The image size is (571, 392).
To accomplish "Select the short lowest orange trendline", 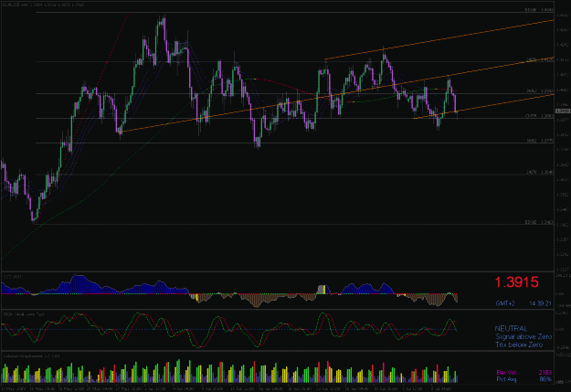I will [x=484, y=106].
